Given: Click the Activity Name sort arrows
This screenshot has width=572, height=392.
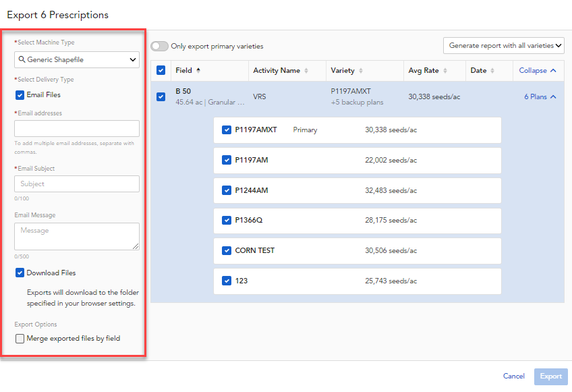Looking at the screenshot, I should pos(307,71).
